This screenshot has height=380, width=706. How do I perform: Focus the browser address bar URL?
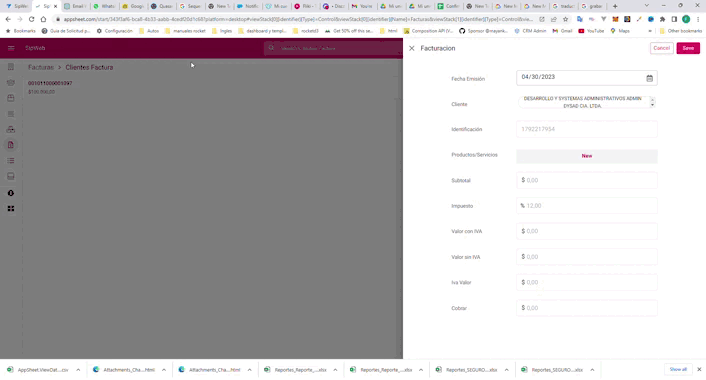[x=298, y=19]
